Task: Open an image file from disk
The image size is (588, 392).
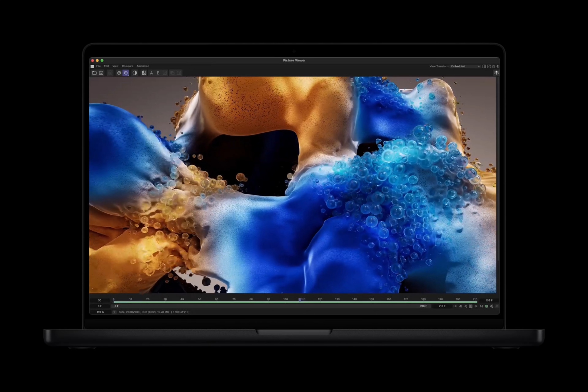Action: click(95, 73)
